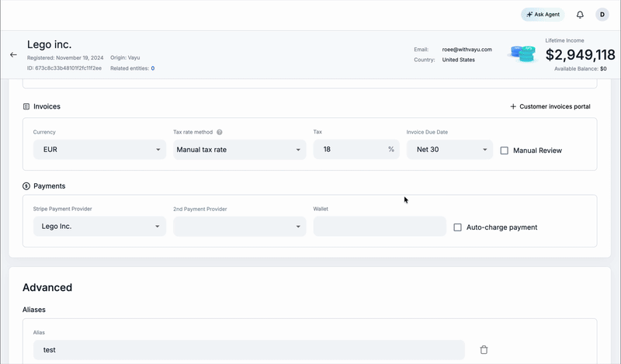621x364 pixels.
Task: Open the Invoice Due Date Net 30 dropdown
Action: tap(449, 149)
